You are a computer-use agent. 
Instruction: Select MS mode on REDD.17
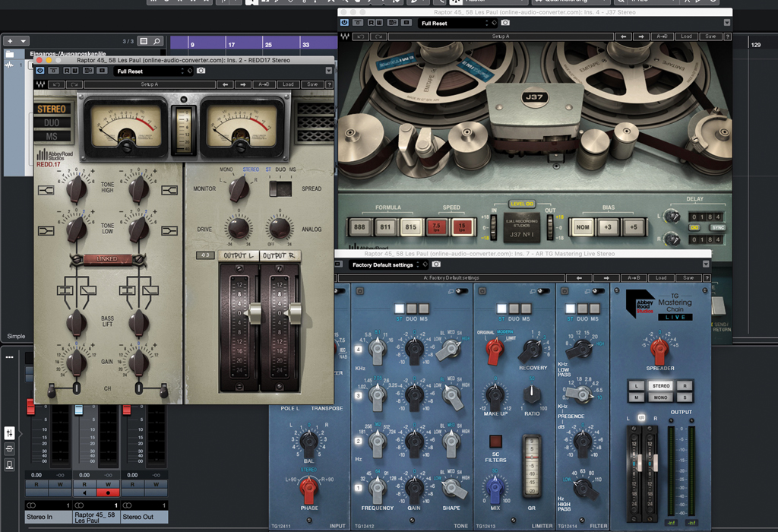52,136
